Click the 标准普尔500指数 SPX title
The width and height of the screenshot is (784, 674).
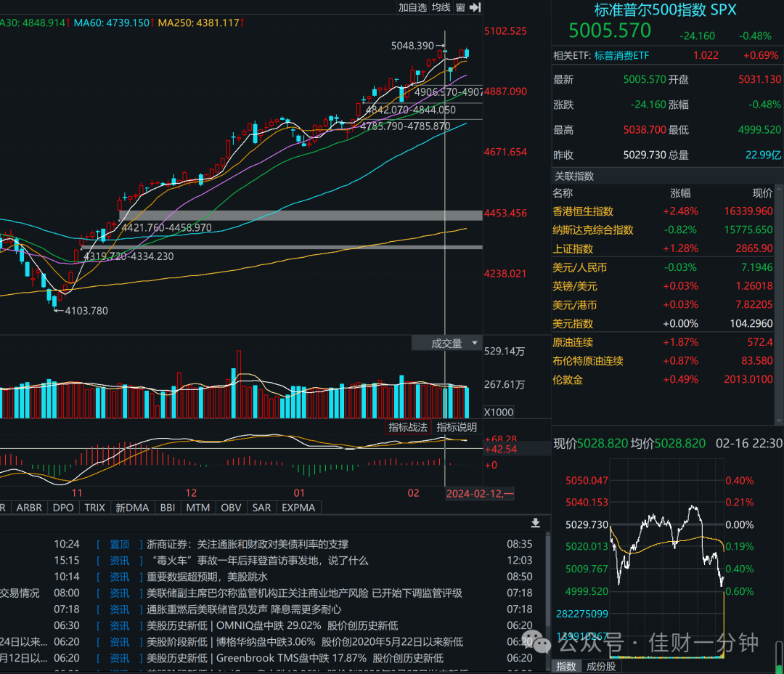click(x=665, y=9)
